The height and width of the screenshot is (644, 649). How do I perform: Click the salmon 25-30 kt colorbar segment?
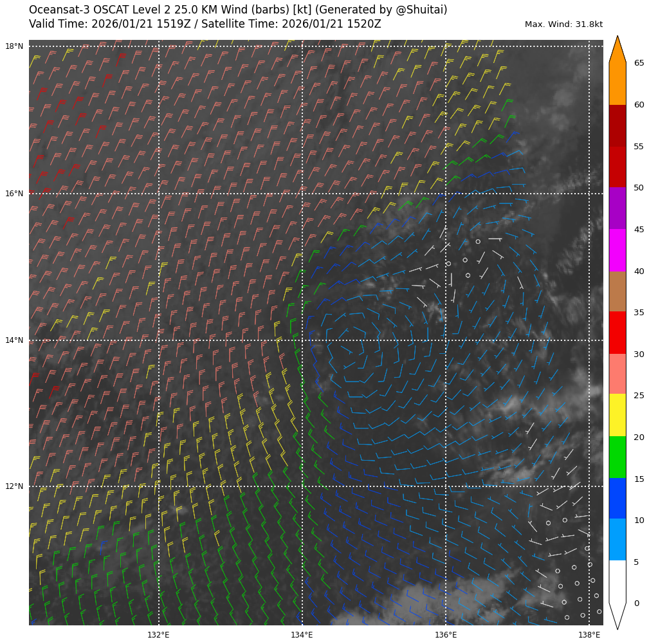(x=617, y=374)
